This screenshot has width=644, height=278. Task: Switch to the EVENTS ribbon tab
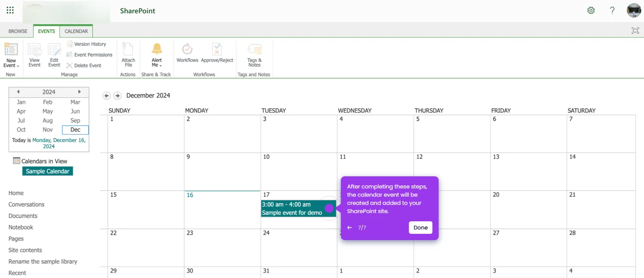point(47,31)
